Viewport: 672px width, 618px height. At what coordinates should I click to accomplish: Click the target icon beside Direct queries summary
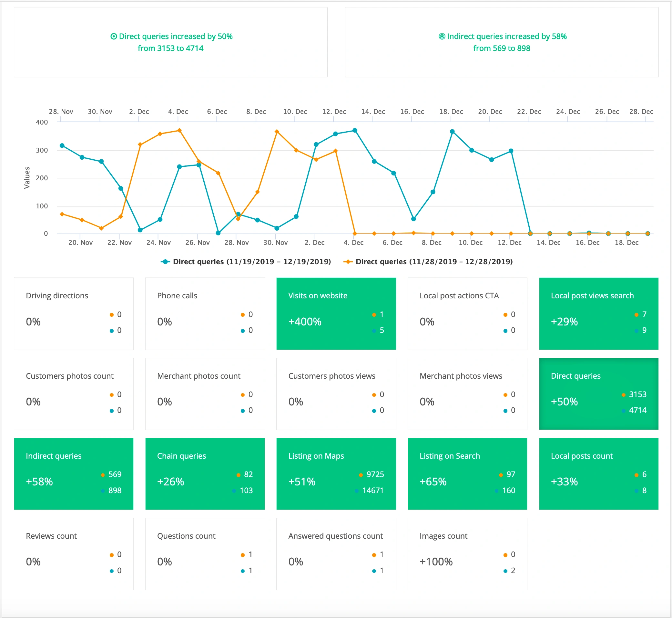coord(114,36)
